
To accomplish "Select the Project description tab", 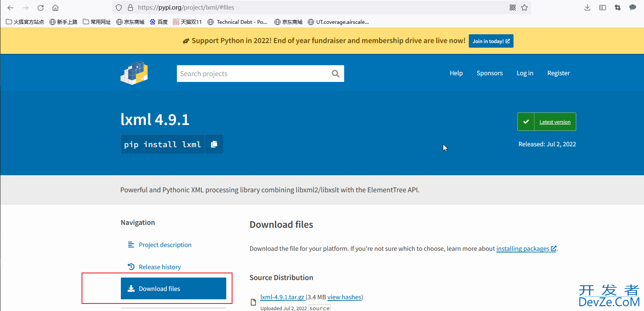I will pyautogui.click(x=165, y=245).
